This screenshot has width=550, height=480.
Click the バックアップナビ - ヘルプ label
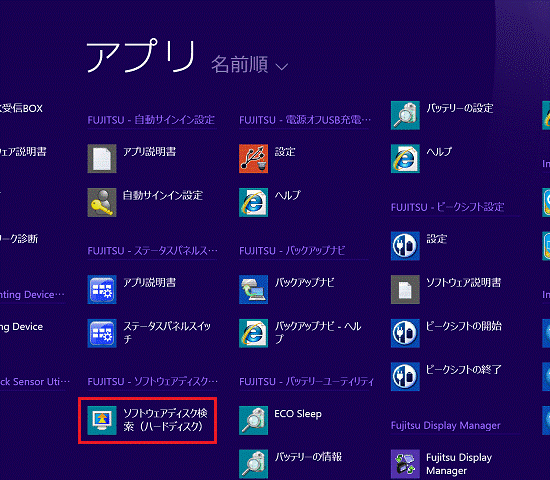(318, 333)
